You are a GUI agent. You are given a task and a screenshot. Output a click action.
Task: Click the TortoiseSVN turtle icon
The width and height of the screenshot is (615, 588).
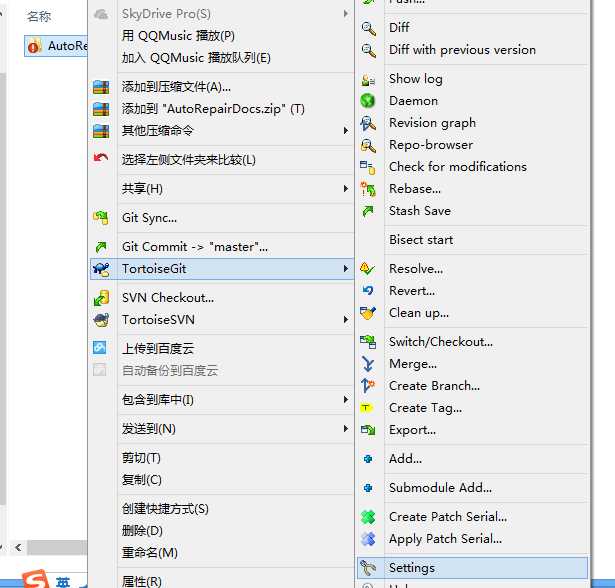coord(101,320)
